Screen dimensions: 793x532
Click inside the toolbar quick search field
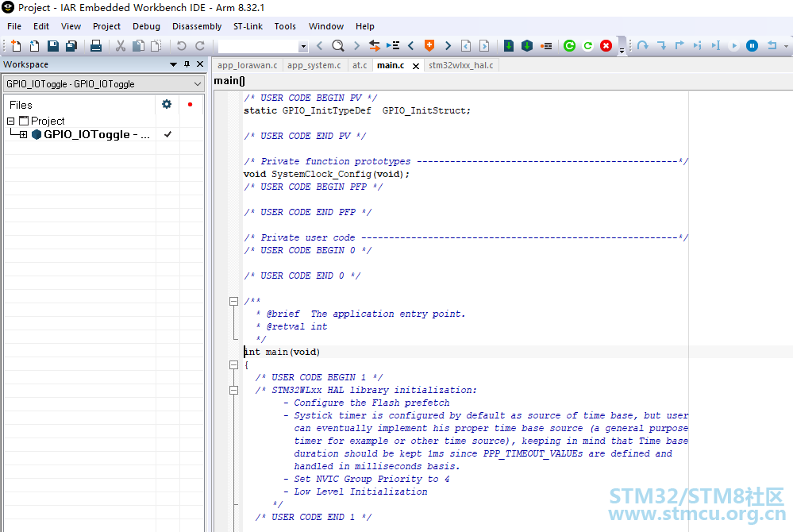click(x=259, y=47)
